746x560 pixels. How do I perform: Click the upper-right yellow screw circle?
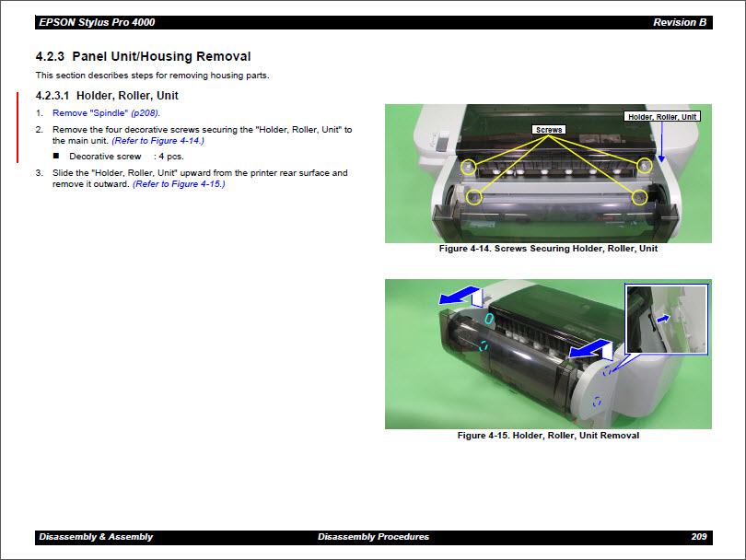[645, 165]
